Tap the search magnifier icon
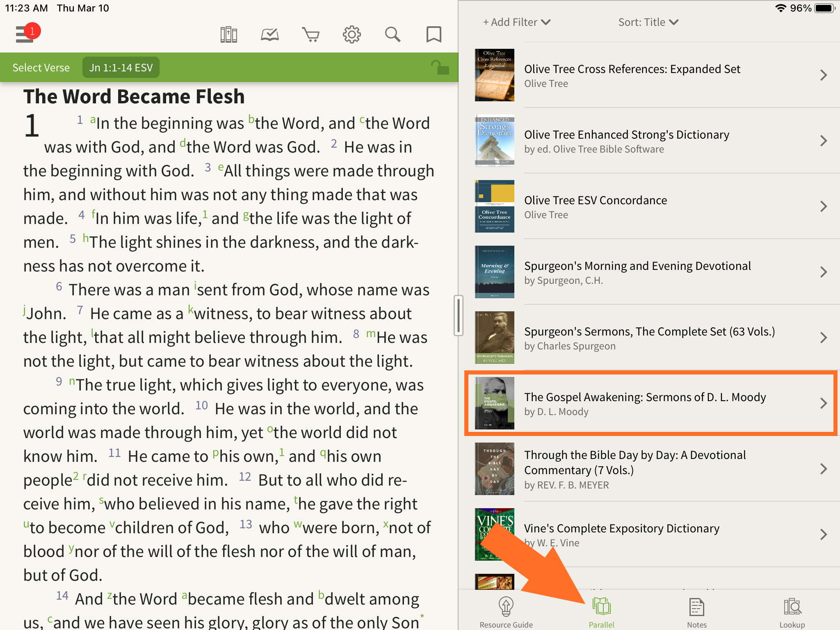 click(x=393, y=34)
